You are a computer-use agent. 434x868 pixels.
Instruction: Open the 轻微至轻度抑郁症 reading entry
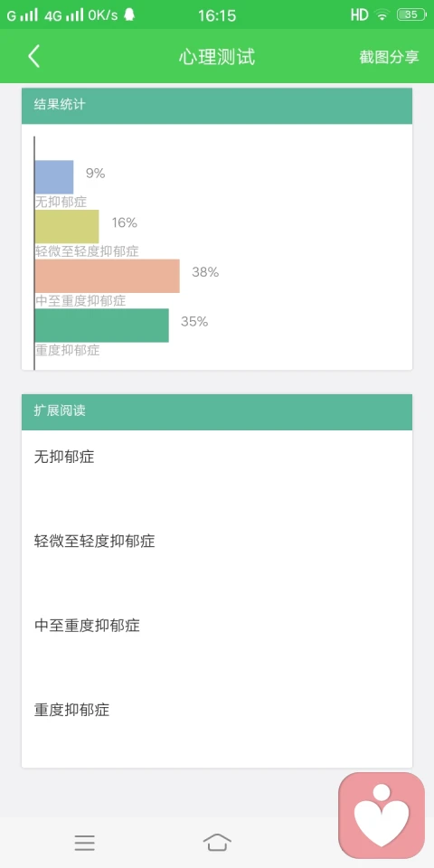point(217,541)
